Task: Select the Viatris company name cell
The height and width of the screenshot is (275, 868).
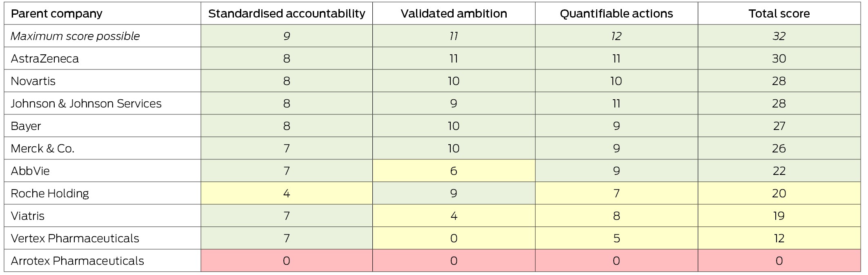Action: (27, 216)
